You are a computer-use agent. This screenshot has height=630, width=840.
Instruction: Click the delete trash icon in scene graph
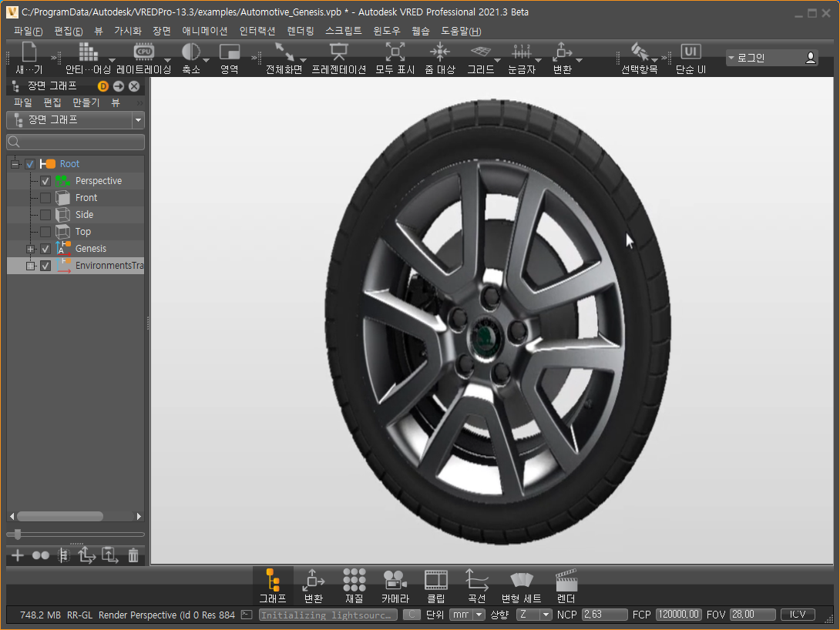[133, 555]
